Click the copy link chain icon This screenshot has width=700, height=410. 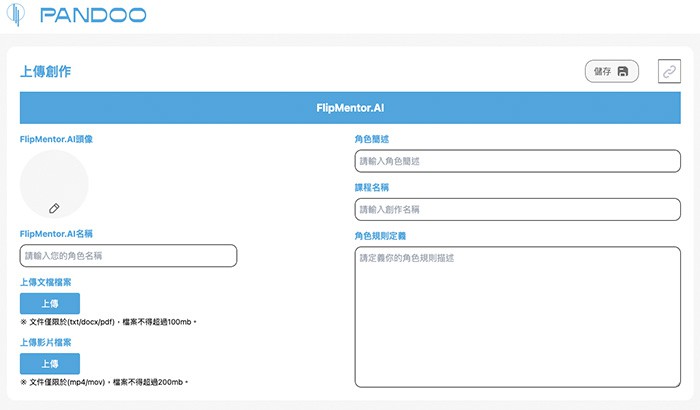(669, 71)
